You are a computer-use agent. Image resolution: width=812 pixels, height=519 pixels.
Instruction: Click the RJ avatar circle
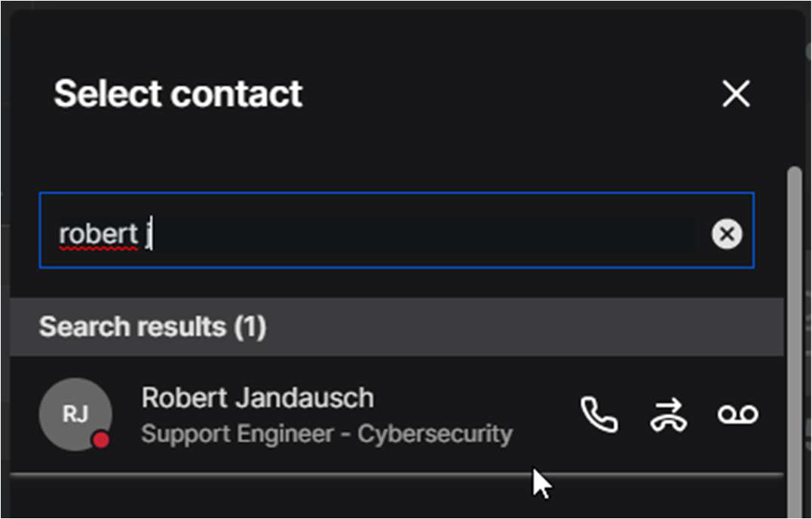[75, 414]
